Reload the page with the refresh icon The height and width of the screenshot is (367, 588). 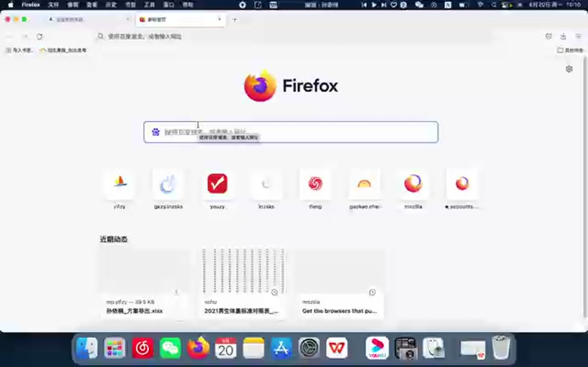tap(39, 36)
